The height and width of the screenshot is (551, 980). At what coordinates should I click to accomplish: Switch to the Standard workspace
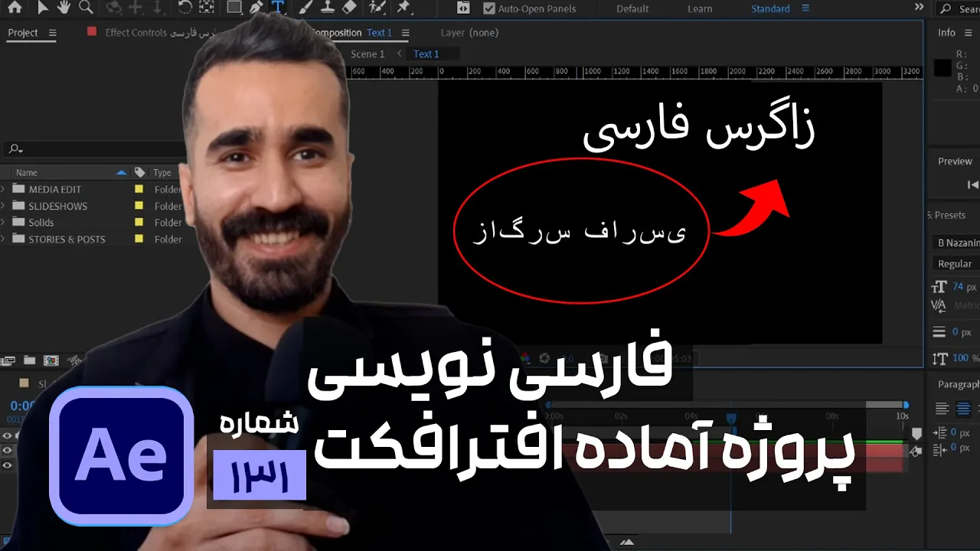pos(770,9)
